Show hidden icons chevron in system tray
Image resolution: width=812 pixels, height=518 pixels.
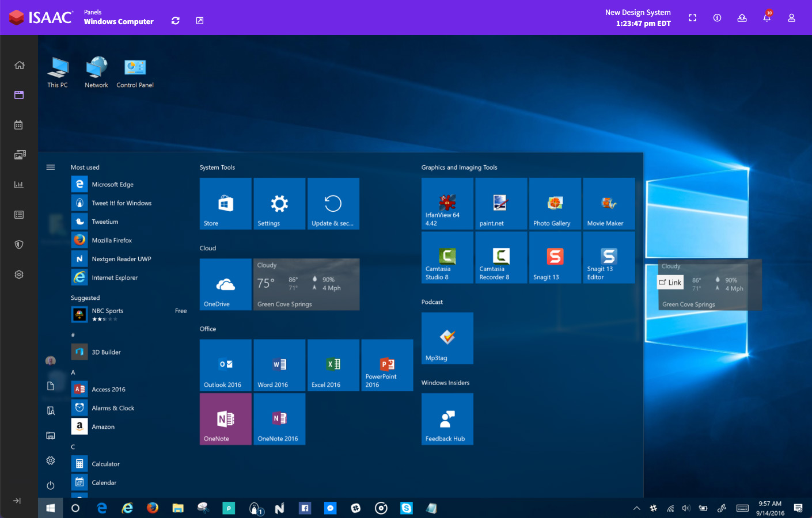tap(636, 508)
